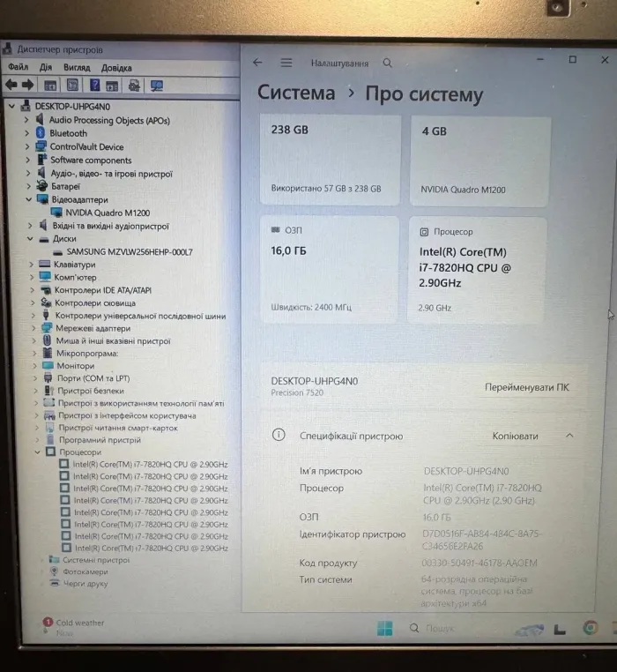Collapse the Відеоадаптери category

29,199
